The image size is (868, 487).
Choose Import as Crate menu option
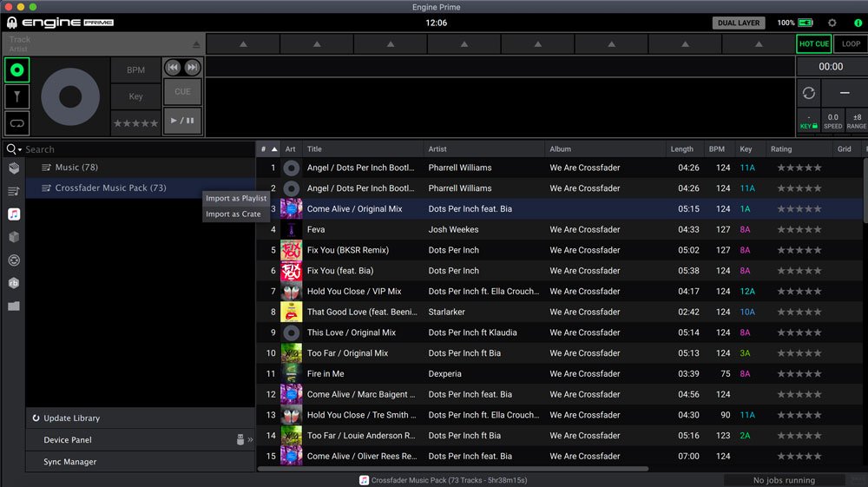233,214
